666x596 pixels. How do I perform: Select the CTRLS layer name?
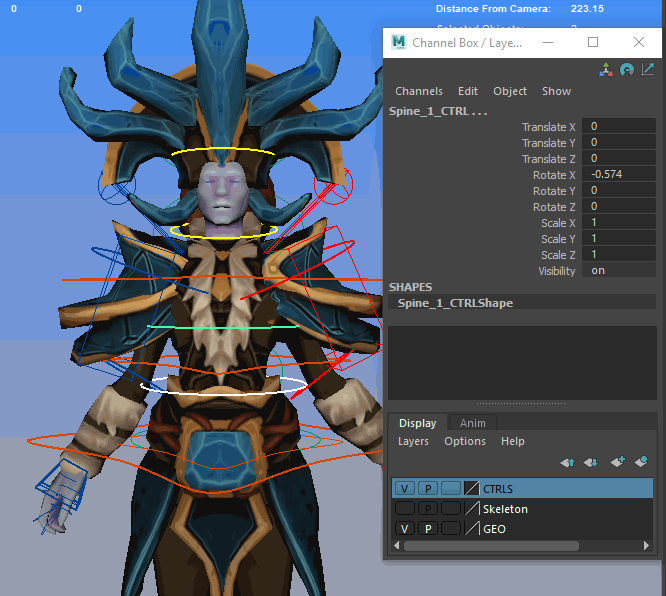pos(498,489)
